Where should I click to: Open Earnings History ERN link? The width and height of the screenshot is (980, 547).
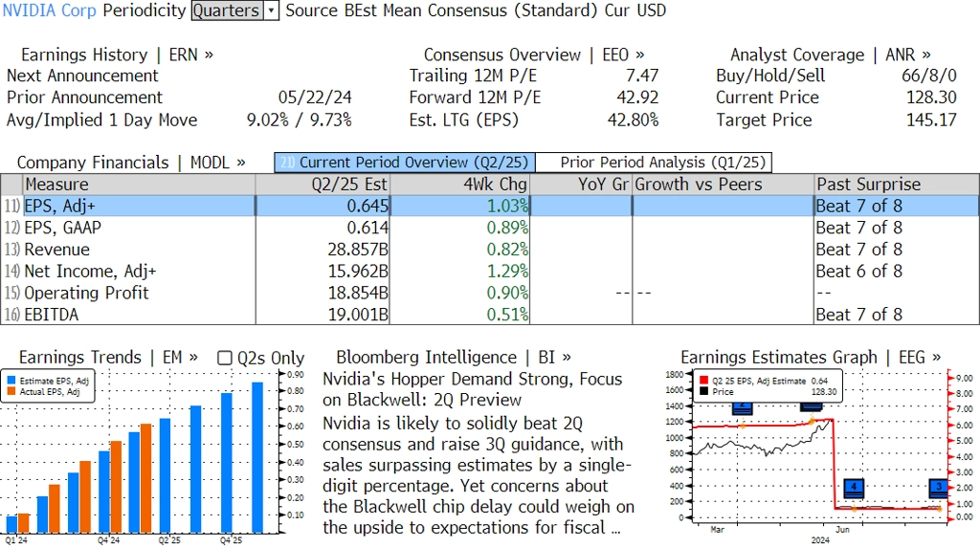point(117,55)
